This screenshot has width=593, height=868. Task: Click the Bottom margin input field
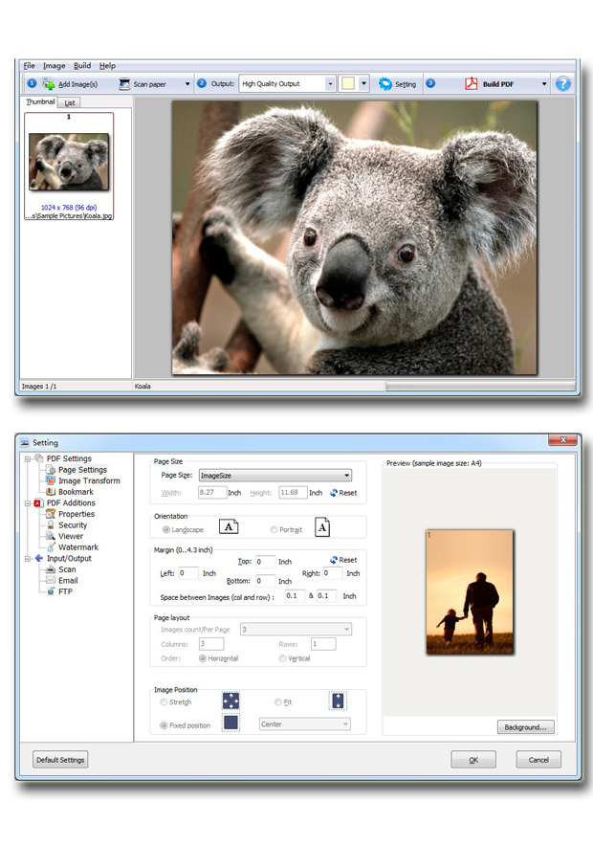coord(266,581)
